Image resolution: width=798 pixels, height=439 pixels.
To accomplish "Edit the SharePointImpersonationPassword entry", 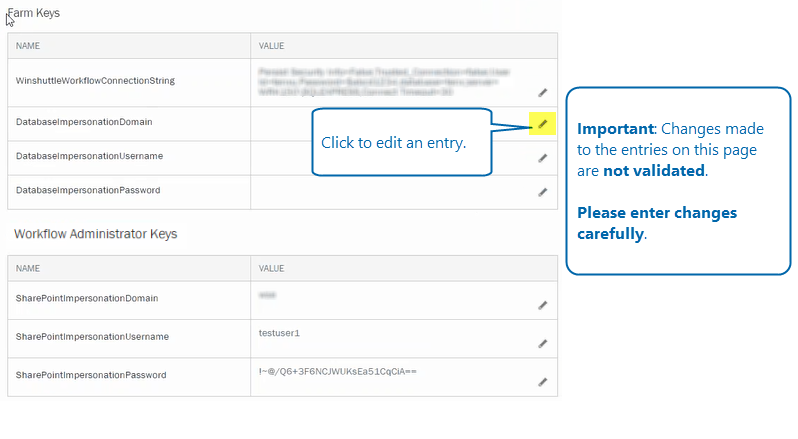I will click(543, 382).
